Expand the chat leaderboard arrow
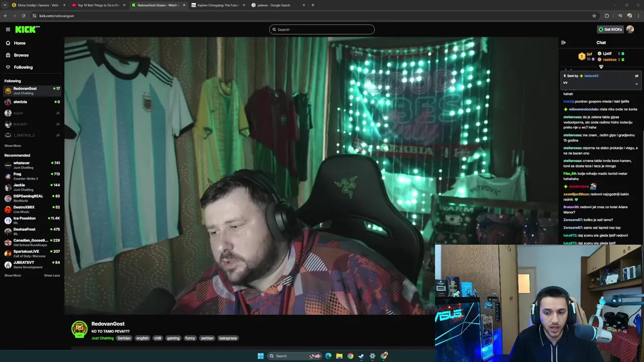644x362 pixels. 601,66
